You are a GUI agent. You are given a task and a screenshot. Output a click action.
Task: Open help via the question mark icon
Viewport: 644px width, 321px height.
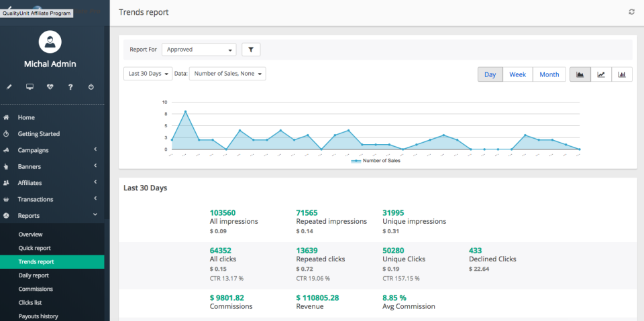coord(70,86)
